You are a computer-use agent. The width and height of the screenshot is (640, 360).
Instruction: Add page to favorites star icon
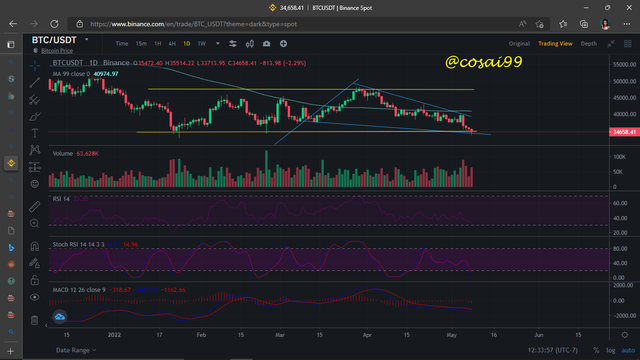(x=540, y=24)
